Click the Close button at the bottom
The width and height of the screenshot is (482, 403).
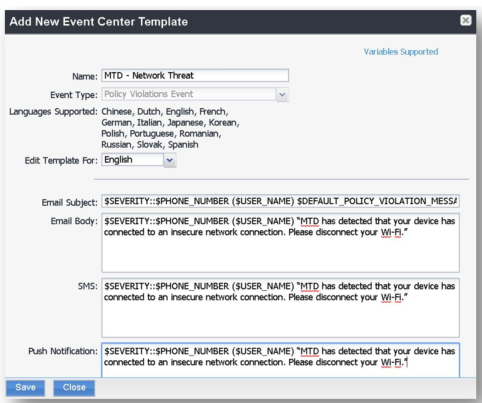(x=74, y=388)
